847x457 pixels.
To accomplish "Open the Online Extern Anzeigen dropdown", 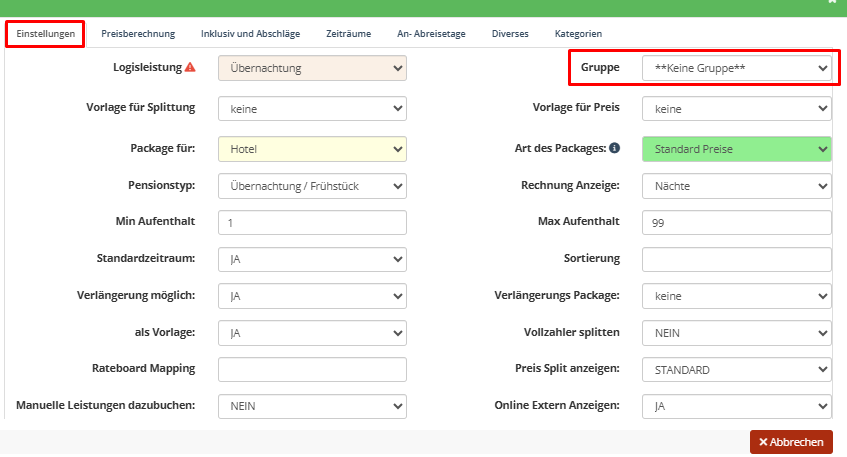I will pyautogui.click(x=736, y=406).
